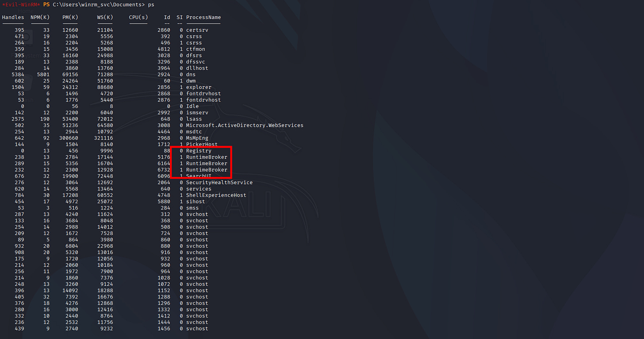This screenshot has width=644, height=339.
Task: Select the lsass process name
Action: coord(194,119)
